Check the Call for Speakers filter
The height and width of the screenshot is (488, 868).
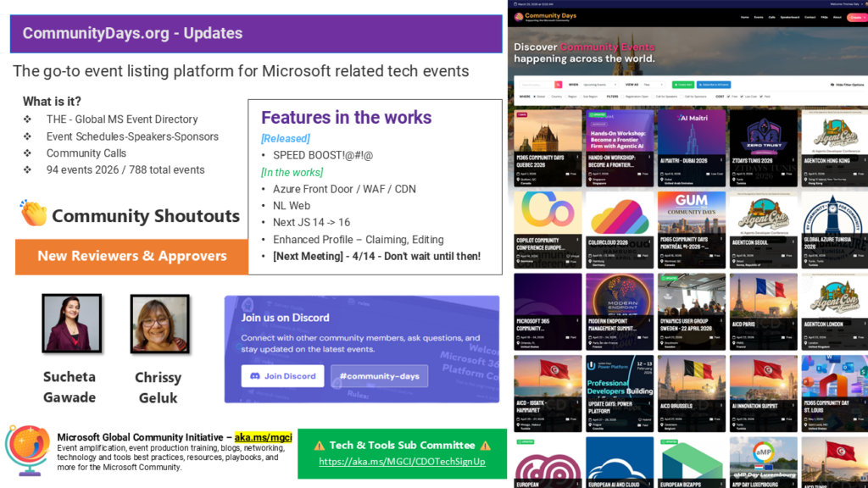pyautogui.click(x=654, y=97)
